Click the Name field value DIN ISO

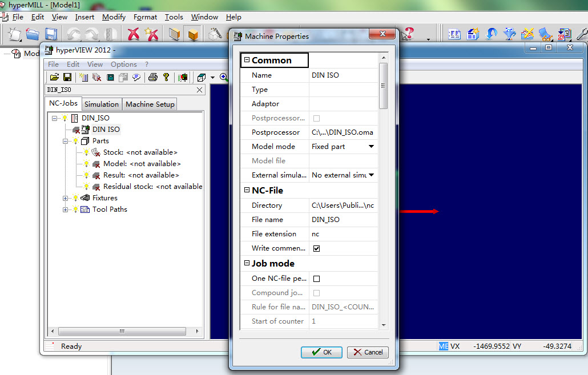pyautogui.click(x=343, y=75)
